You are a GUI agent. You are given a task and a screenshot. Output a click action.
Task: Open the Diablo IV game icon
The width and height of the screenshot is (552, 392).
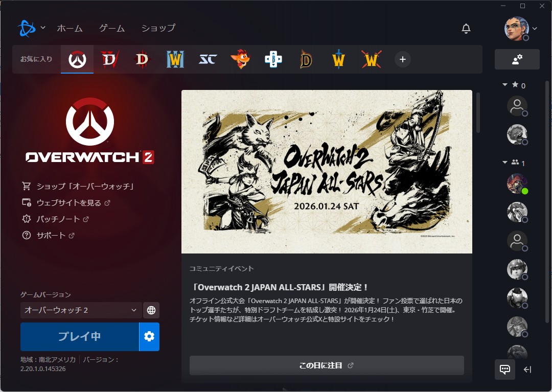point(110,60)
